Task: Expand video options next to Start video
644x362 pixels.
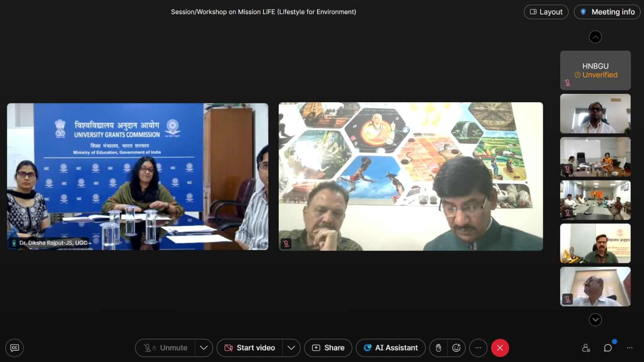Action: tap(291, 348)
